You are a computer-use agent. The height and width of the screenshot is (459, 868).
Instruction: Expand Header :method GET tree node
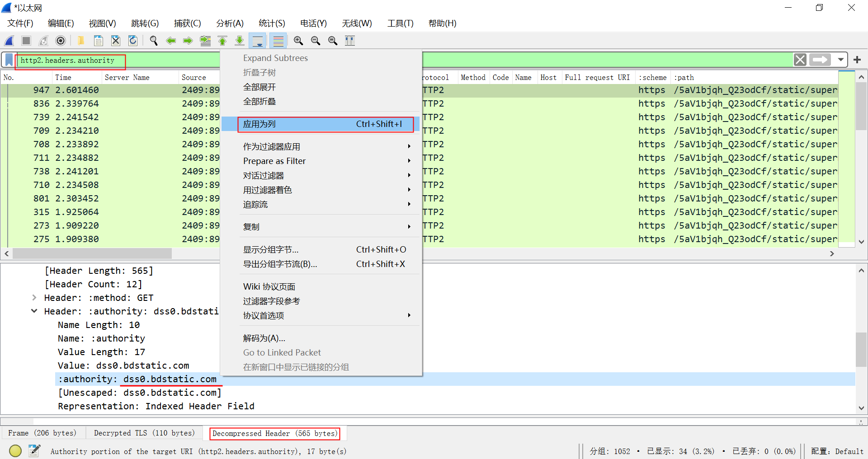point(34,298)
